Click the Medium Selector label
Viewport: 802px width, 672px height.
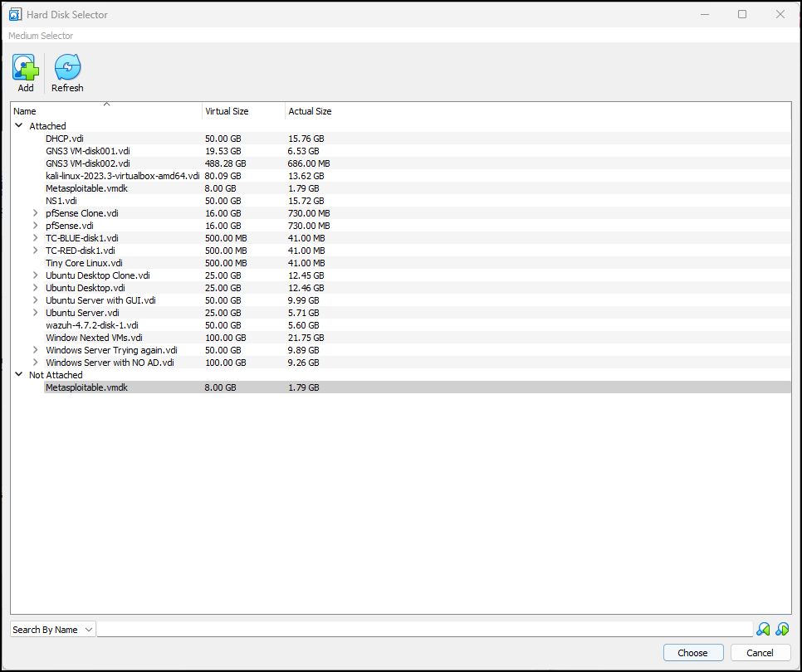click(x=41, y=36)
